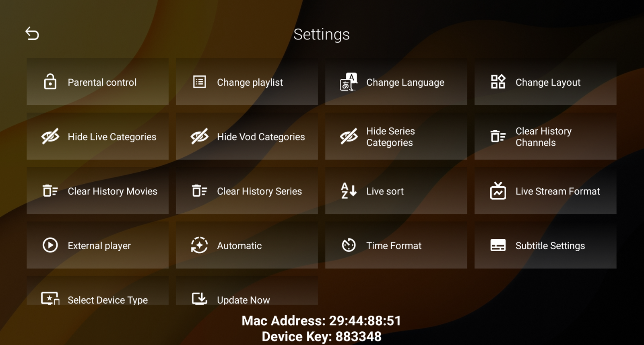The height and width of the screenshot is (345, 644).
Task: Click the Change playlist list icon
Action: (199, 82)
